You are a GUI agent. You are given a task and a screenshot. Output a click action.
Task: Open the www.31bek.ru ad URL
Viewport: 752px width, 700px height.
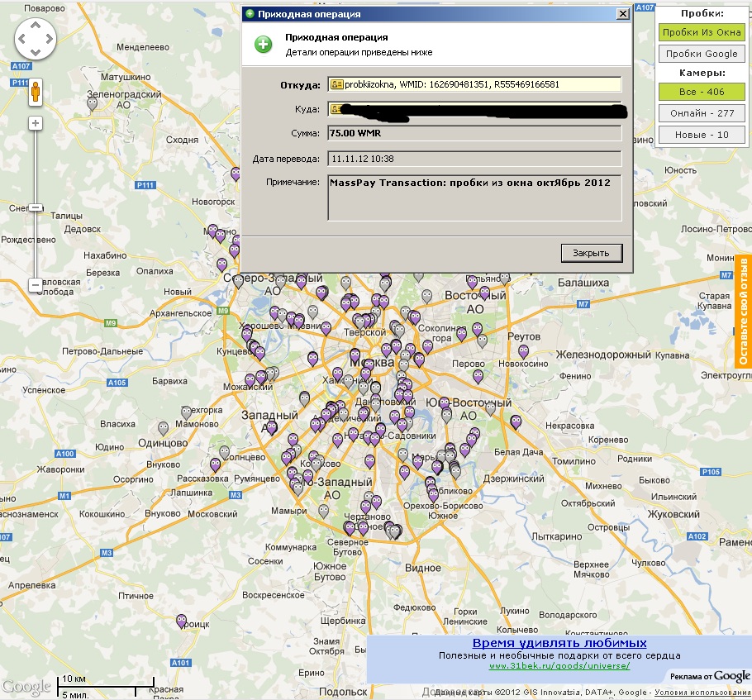[x=559, y=666]
